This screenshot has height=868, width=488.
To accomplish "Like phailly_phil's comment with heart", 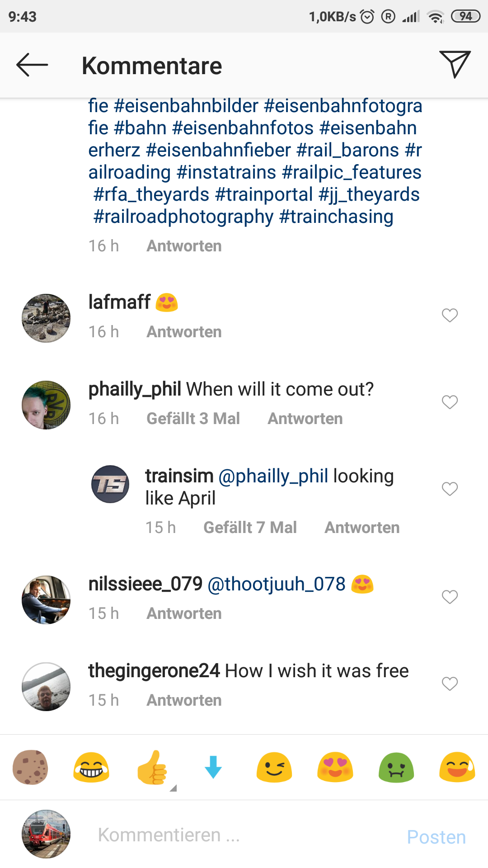I will click(450, 402).
